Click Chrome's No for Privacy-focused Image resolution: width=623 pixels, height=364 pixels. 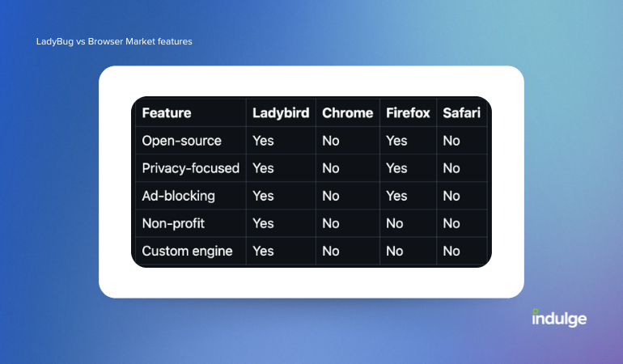[x=331, y=168]
